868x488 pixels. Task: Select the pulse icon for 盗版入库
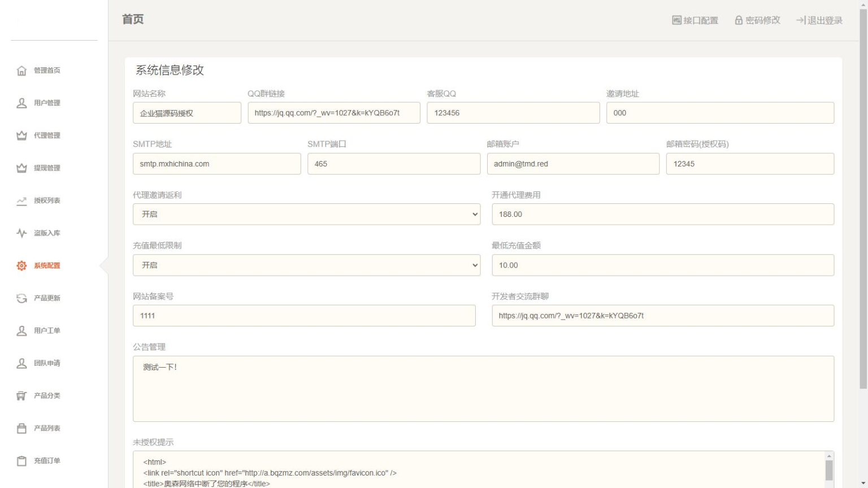21,233
